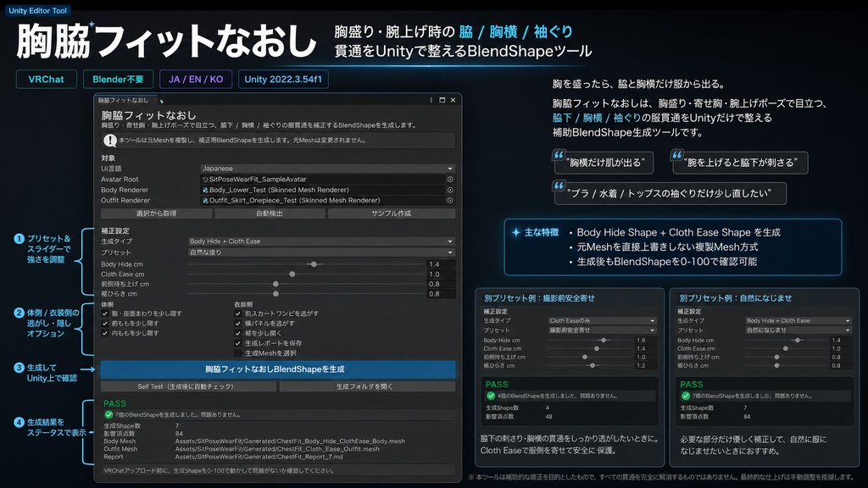Click main Cloth Ease cm value field 1.0

[x=441, y=274]
